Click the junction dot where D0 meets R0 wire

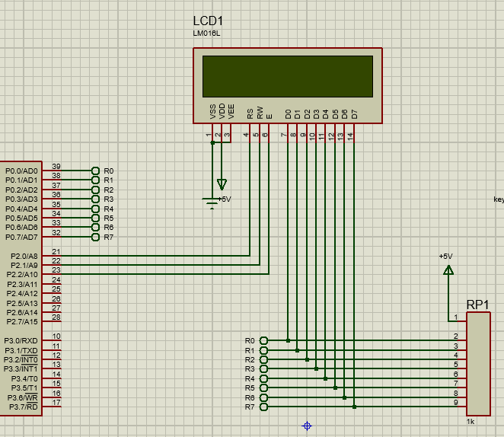(x=288, y=340)
